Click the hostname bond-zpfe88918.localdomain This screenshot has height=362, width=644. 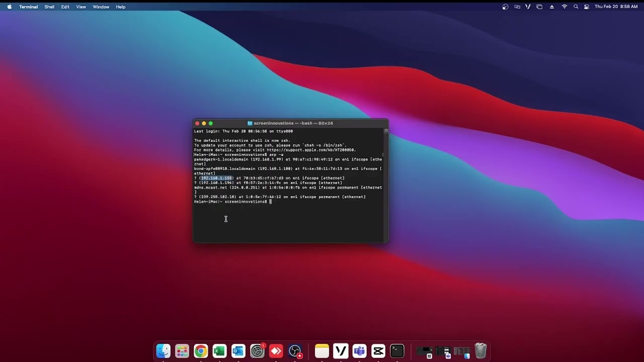pos(225,169)
